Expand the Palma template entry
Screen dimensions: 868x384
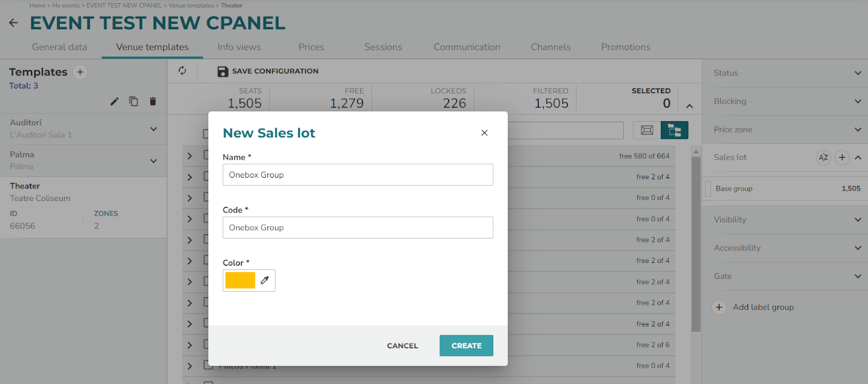tap(154, 161)
